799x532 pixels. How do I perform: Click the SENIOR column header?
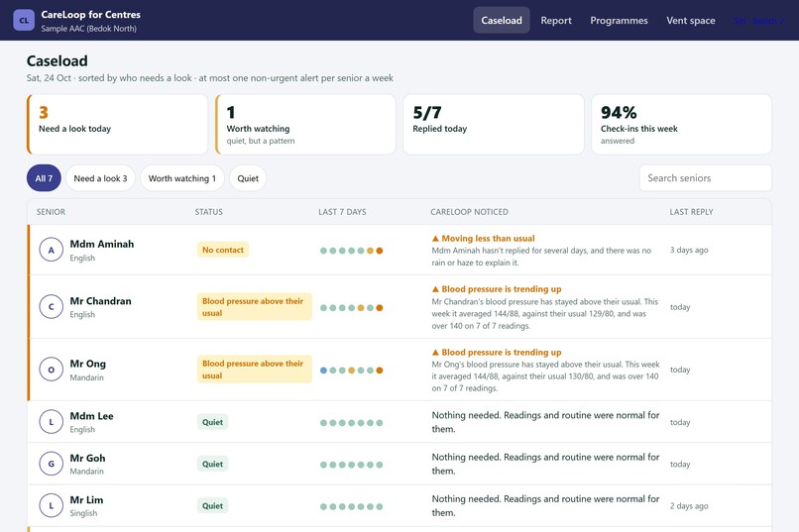(51, 212)
